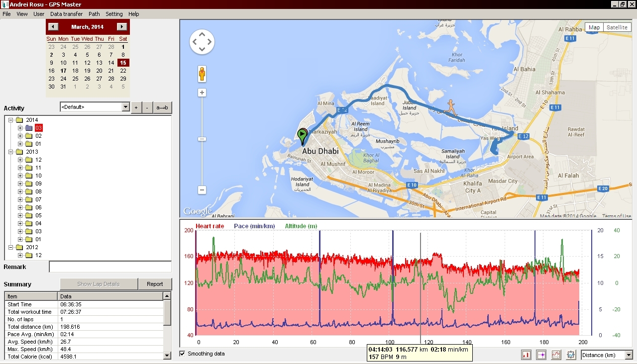Expand month 11 under 2013
Image resolution: width=637 pixels, height=364 pixels.
pyautogui.click(x=20, y=168)
